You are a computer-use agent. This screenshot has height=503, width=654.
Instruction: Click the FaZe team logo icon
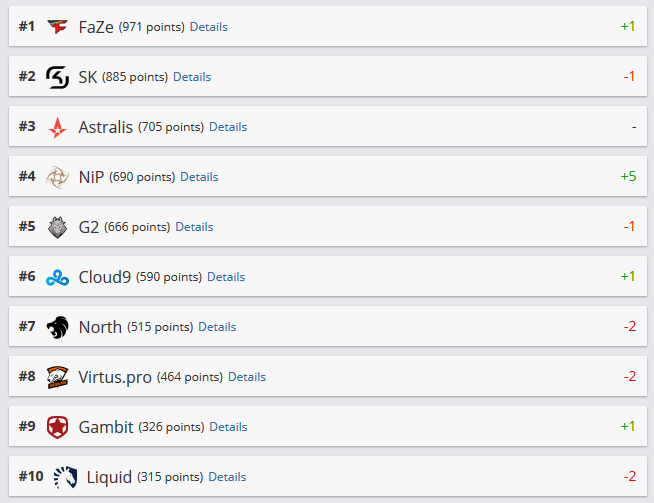coord(57,27)
